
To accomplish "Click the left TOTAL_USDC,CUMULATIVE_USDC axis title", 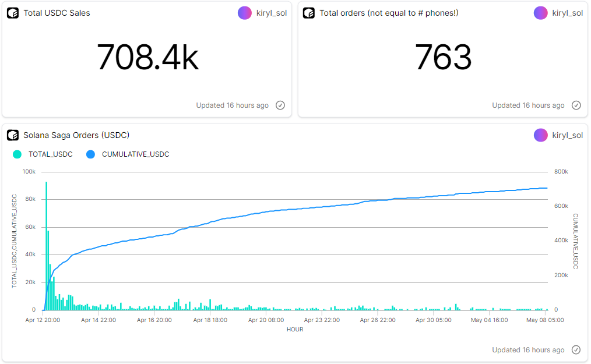I will pyautogui.click(x=15, y=241).
